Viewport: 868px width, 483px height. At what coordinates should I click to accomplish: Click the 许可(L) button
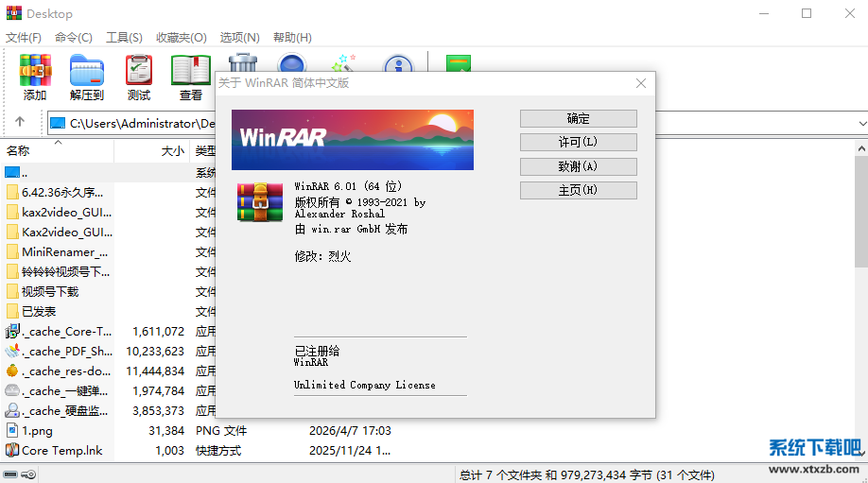tap(578, 143)
